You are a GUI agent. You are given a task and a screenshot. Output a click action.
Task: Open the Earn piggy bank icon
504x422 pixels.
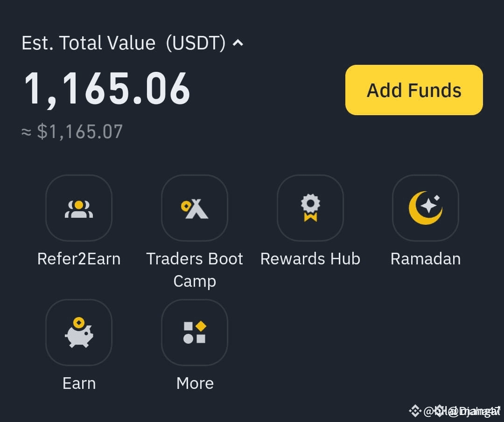tap(79, 332)
